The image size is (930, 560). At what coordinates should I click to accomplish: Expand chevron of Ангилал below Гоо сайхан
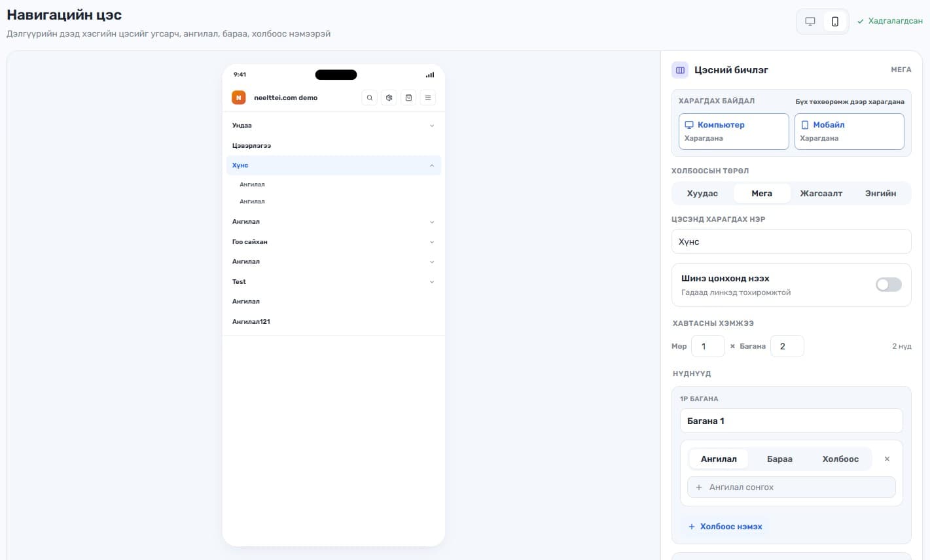[432, 262]
